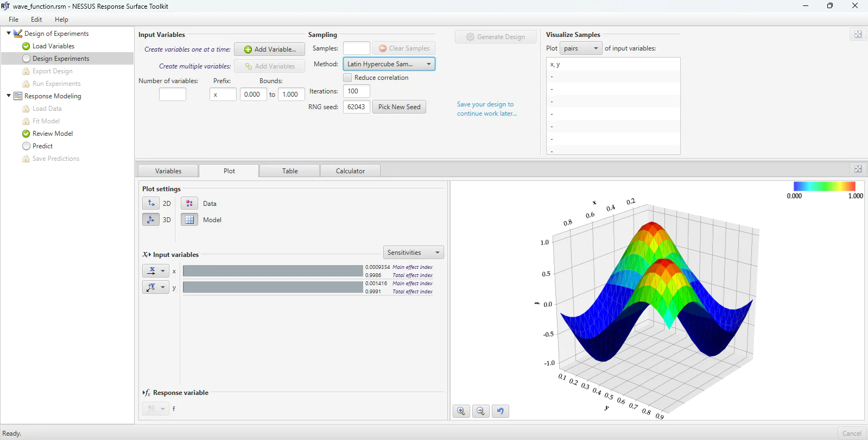Screen dimensions: 868x440
Task: Click the Load Data lock icon
Action: [26, 109]
